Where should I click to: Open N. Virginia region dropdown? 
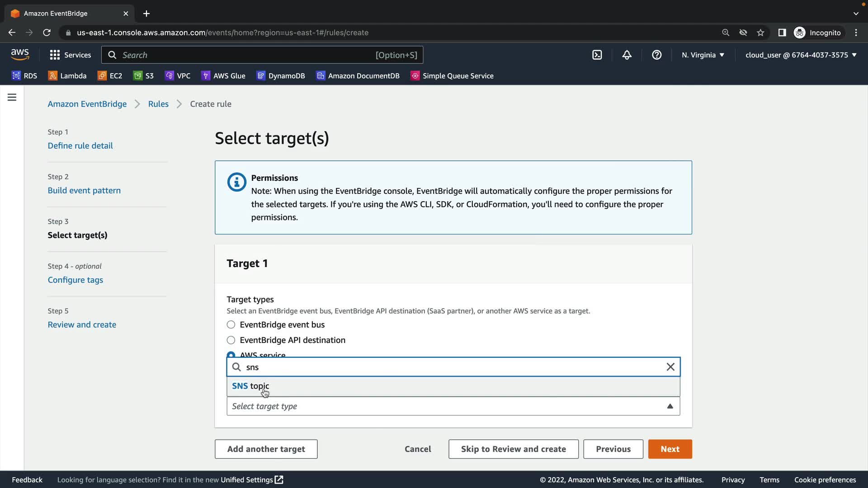click(703, 55)
